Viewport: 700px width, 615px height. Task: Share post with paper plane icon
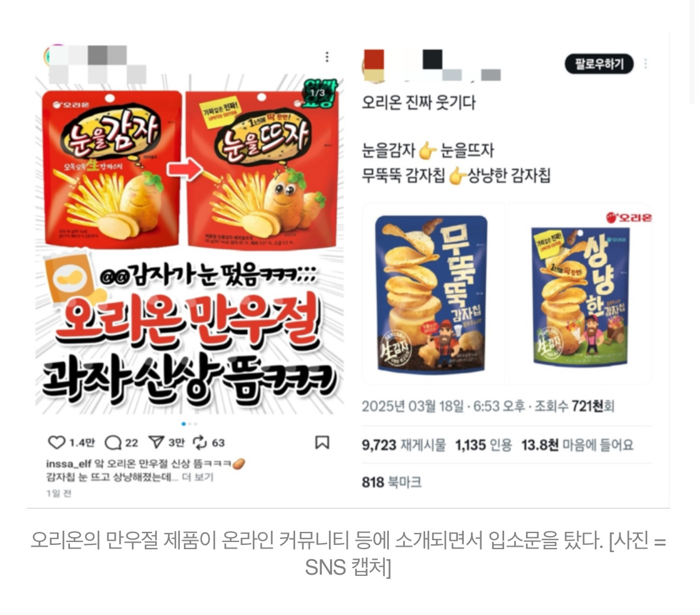(156, 442)
